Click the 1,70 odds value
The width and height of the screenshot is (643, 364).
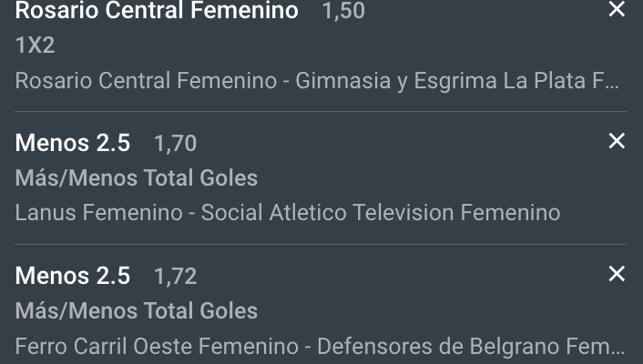coord(175,144)
